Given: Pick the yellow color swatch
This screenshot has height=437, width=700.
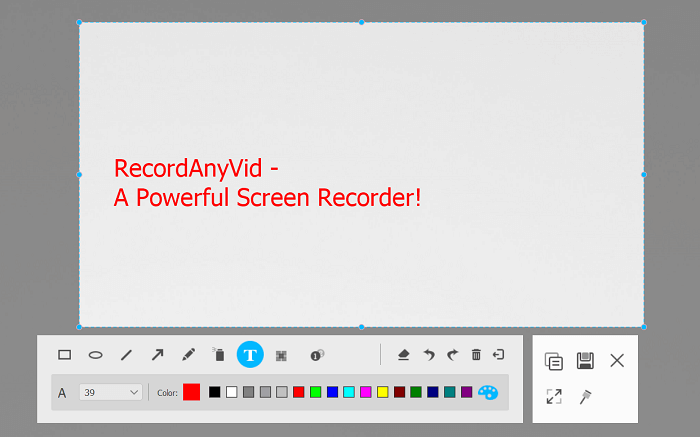Looking at the screenshot, I should 383,392.
